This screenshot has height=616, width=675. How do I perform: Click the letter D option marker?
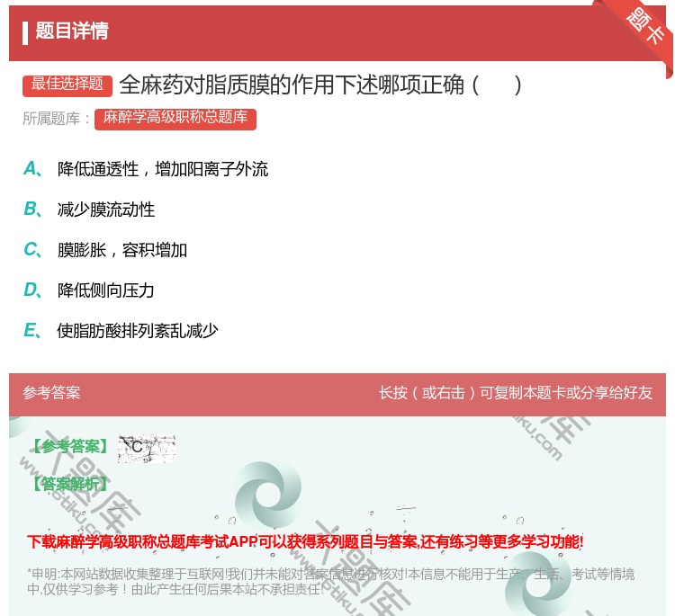(x=32, y=290)
